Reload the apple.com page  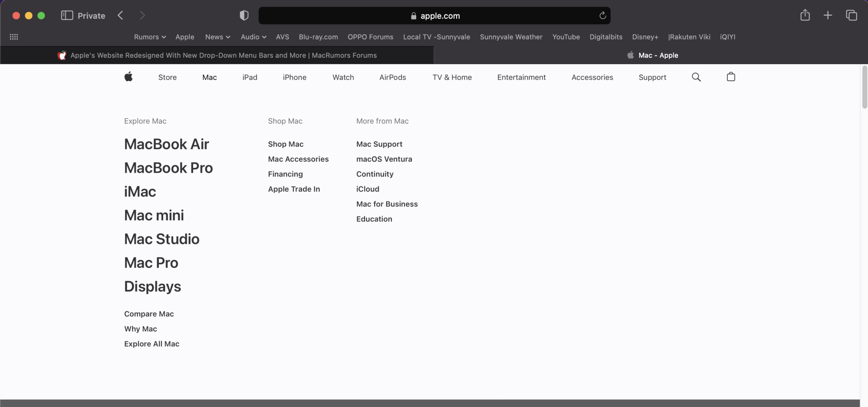click(602, 16)
